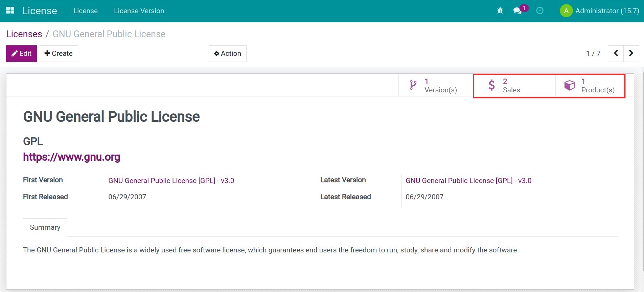
Task: Open the conversations chat icon
Action: 517,11
